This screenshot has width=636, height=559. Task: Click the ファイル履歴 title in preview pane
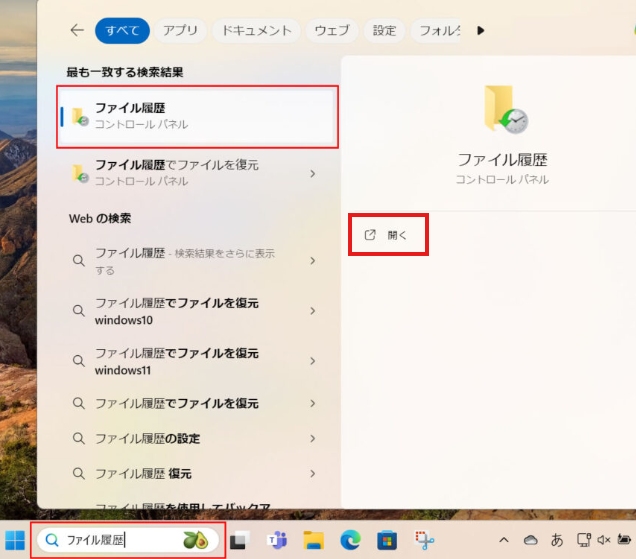[x=502, y=160]
